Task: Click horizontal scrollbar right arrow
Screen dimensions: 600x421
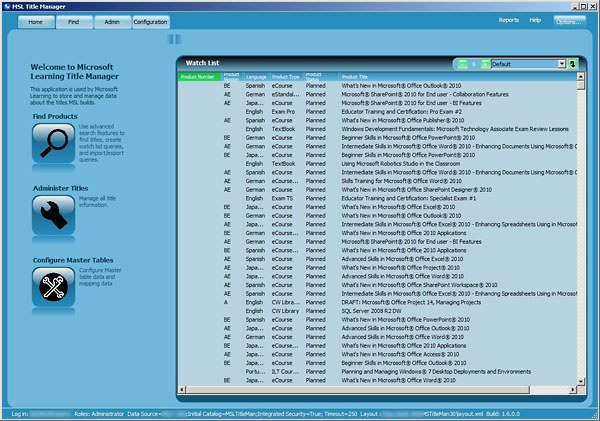Action: pos(573,390)
